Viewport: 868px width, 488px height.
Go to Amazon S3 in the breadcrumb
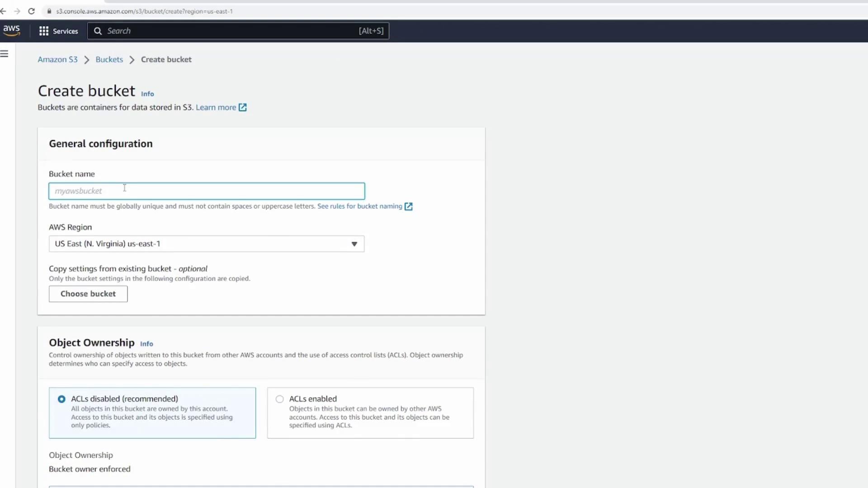tap(57, 60)
